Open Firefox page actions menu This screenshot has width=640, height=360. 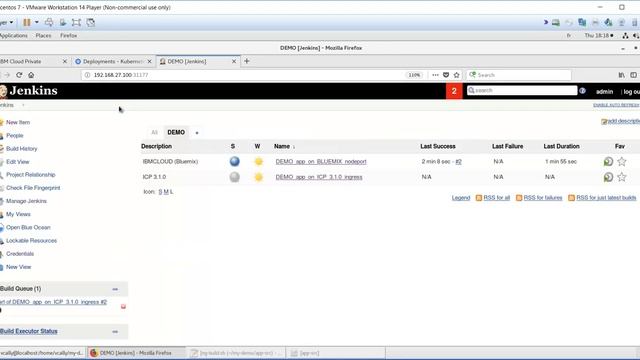click(435, 75)
